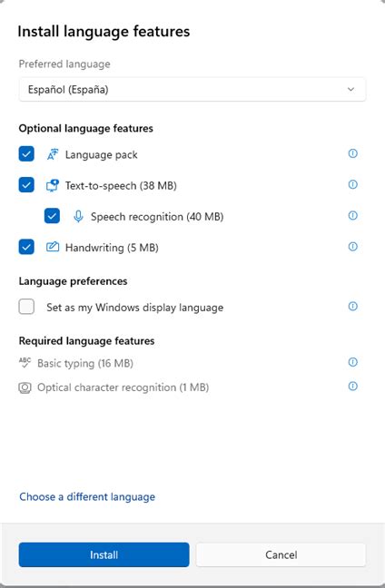Click info icon for Windows display language
Viewport: 385px width, 588px height.
[352, 307]
